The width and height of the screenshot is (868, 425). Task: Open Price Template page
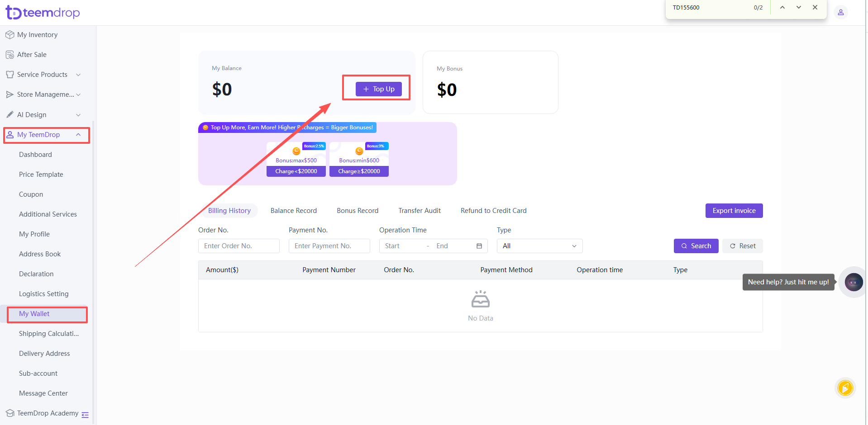[x=41, y=175]
